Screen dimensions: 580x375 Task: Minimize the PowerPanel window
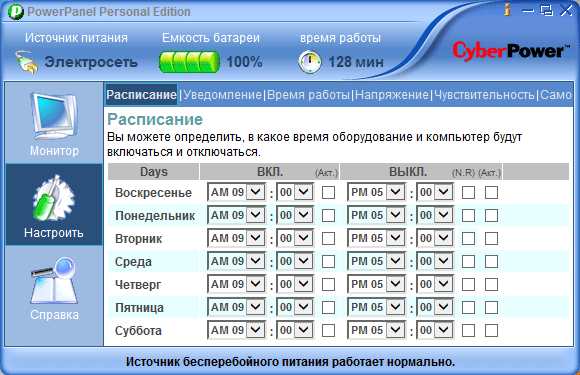click(528, 10)
